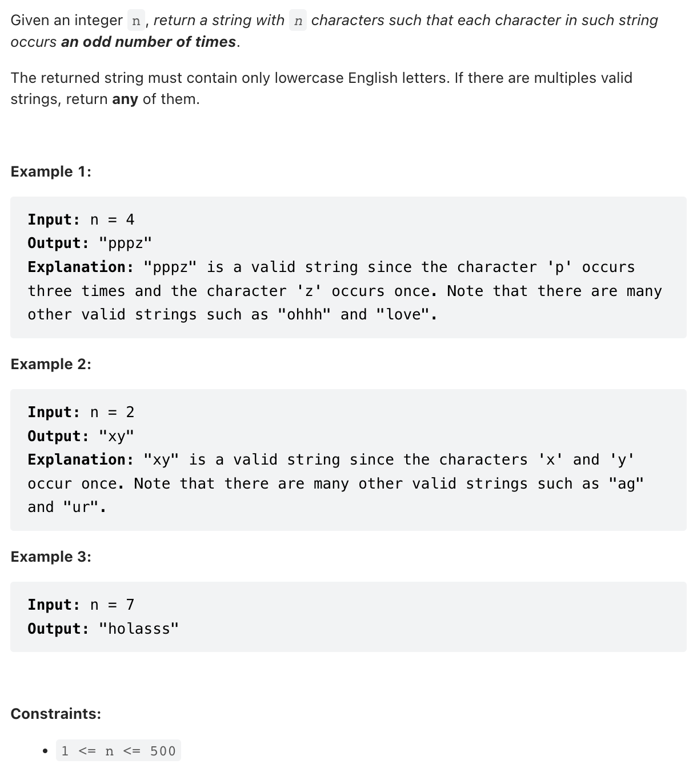697x784 pixels.
Task: Click the 'Explanation:' label in Example 1
Action: tap(81, 267)
